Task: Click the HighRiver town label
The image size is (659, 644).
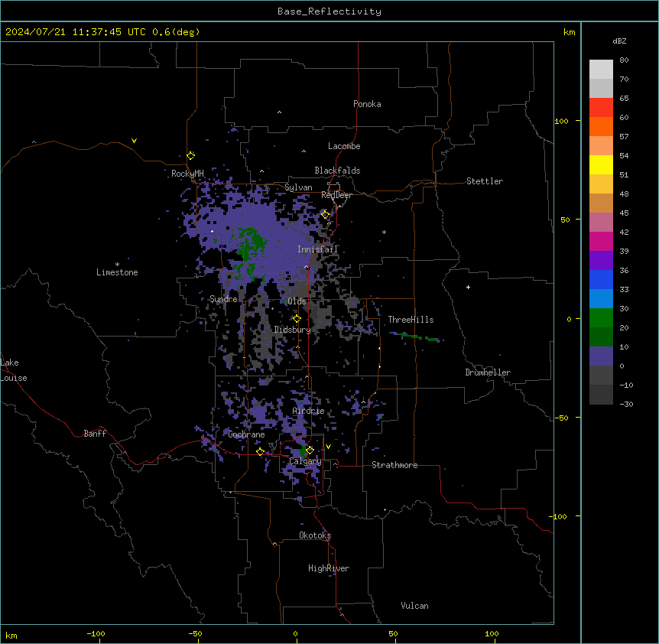Action: (x=329, y=568)
